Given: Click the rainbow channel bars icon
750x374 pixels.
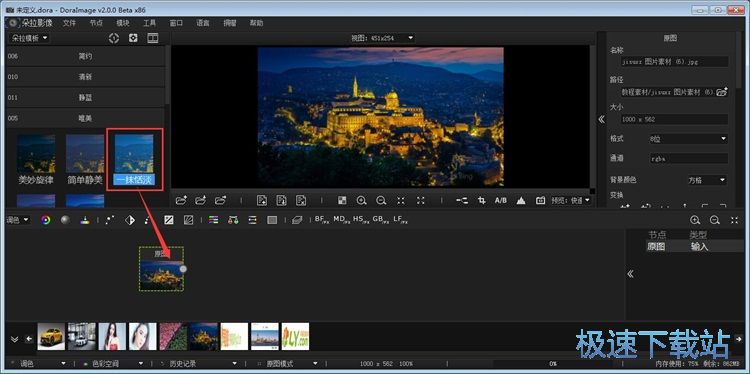Looking at the screenshot, I should pos(214,220).
